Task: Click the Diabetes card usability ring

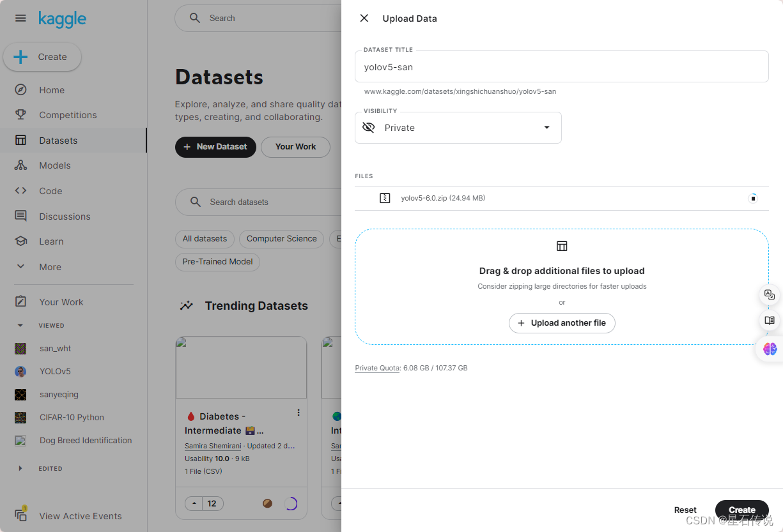Action: [290, 503]
